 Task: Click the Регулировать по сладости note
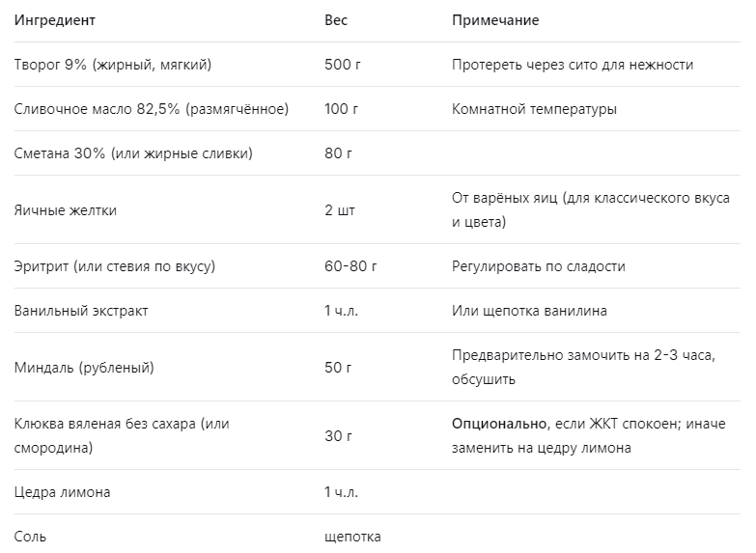click(x=539, y=266)
